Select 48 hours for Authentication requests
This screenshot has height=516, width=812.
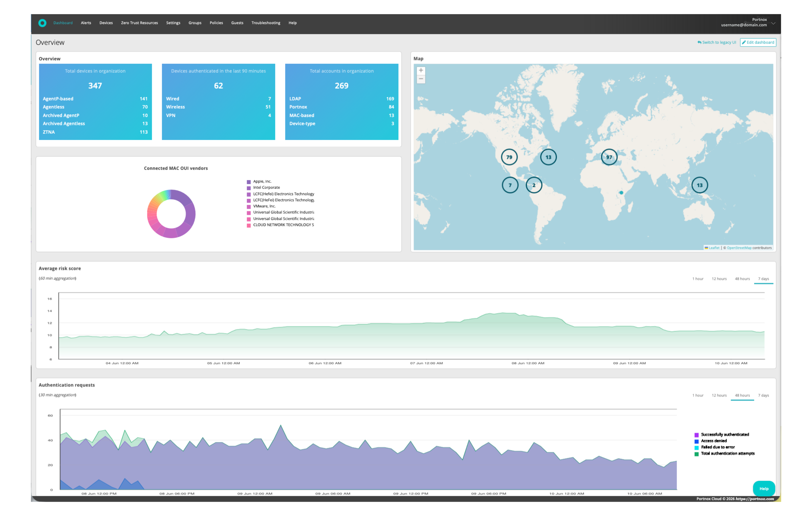click(x=742, y=396)
